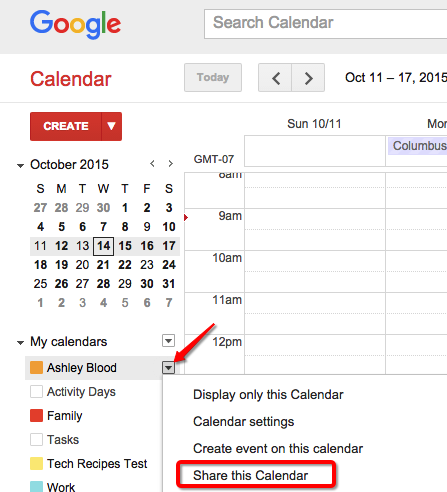Focus the Search Calendar field

click(x=325, y=24)
